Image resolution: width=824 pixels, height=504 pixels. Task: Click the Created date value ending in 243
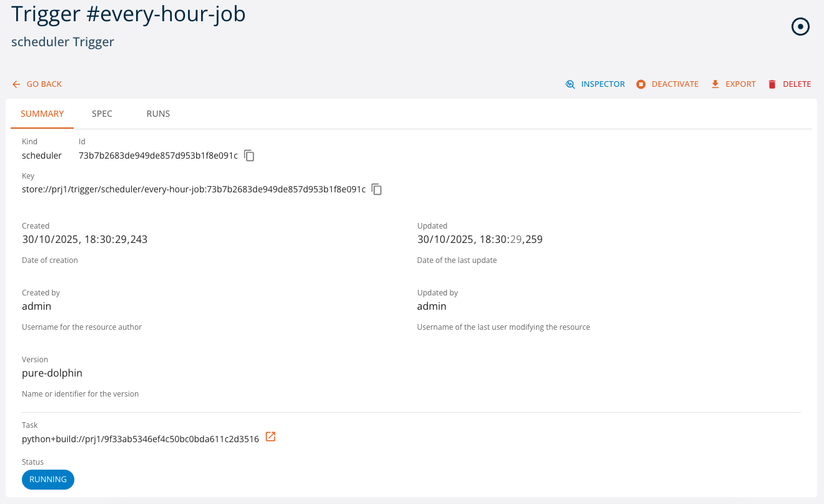[84, 239]
